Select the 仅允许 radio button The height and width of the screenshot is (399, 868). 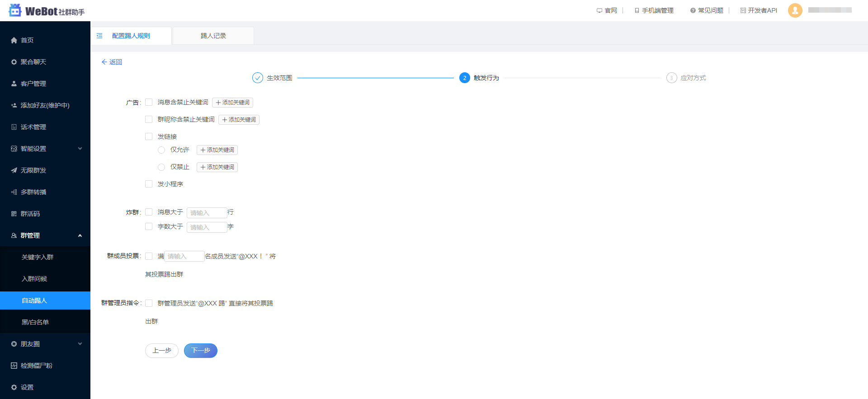[x=161, y=150]
